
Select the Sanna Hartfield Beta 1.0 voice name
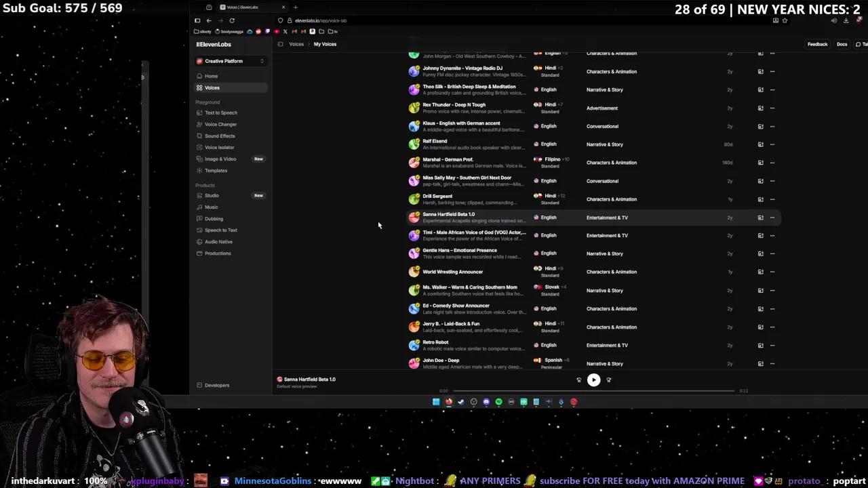(x=448, y=214)
